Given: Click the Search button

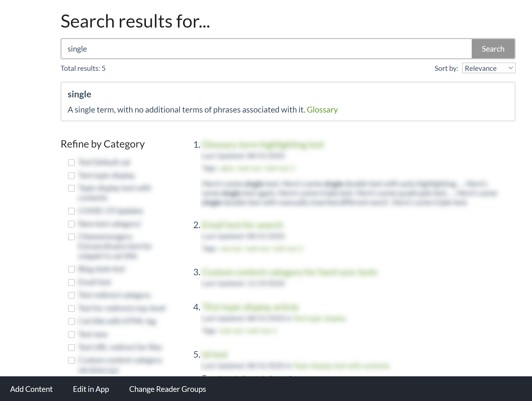Looking at the screenshot, I should (x=493, y=49).
